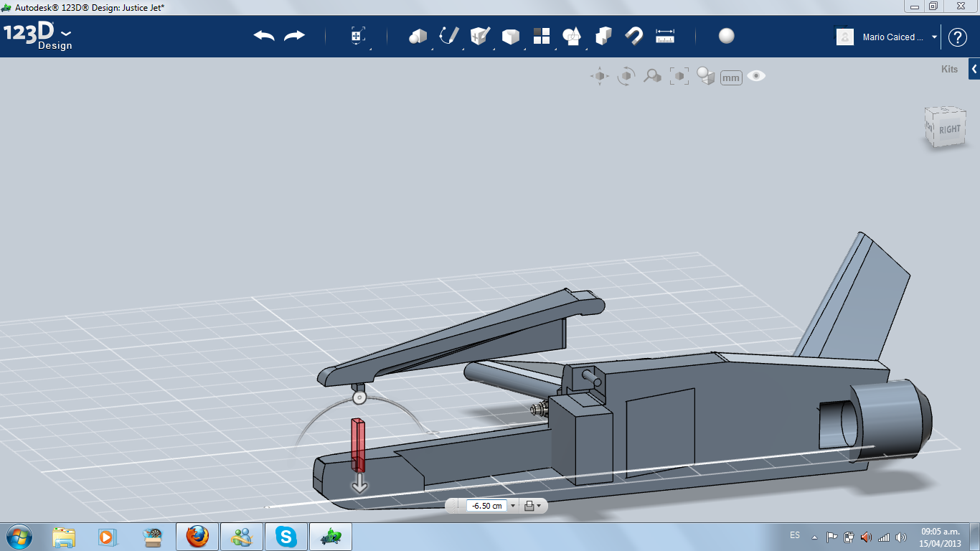Image resolution: width=980 pixels, height=551 pixels.
Task: Click the Undo arrow
Action: pyautogui.click(x=264, y=36)
